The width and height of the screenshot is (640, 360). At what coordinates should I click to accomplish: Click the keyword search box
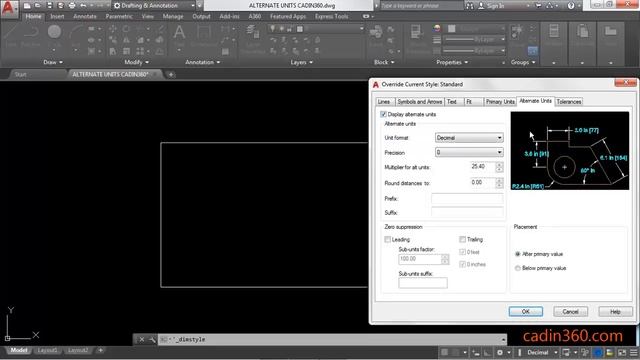click(421, 6)
